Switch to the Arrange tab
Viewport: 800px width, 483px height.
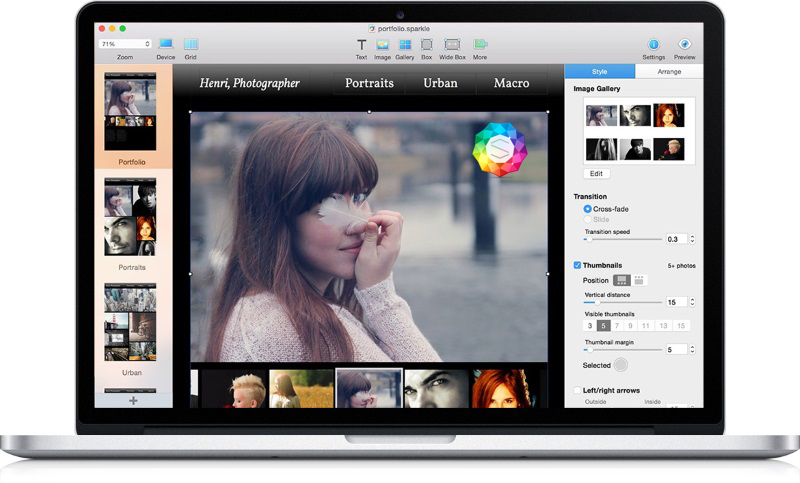tap(668, 72)
